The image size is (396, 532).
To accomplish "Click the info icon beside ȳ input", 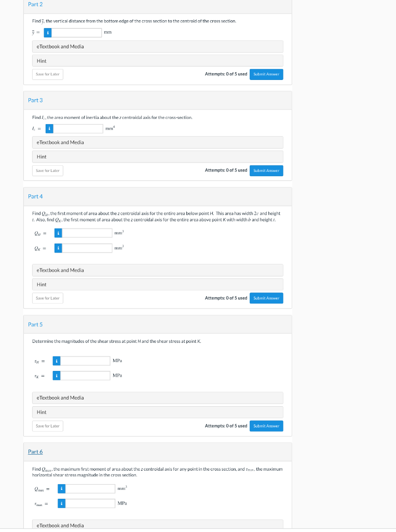I will click(x=48, y=33).
